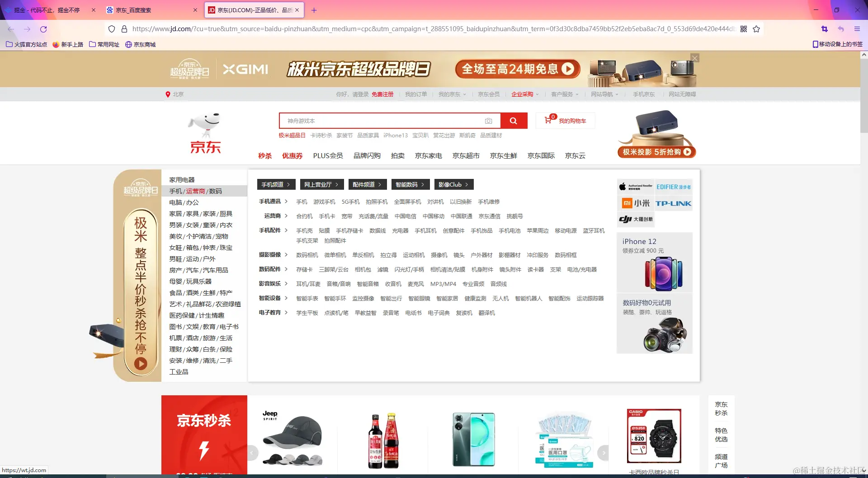Open PLUS会员 navigation link
Viewport: 868px width, 478px height.
coord(328,156)
